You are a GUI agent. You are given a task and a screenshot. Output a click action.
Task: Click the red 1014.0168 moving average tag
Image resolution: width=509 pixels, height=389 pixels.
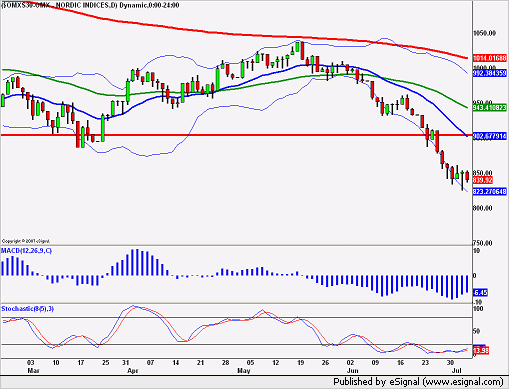point(490,58)
